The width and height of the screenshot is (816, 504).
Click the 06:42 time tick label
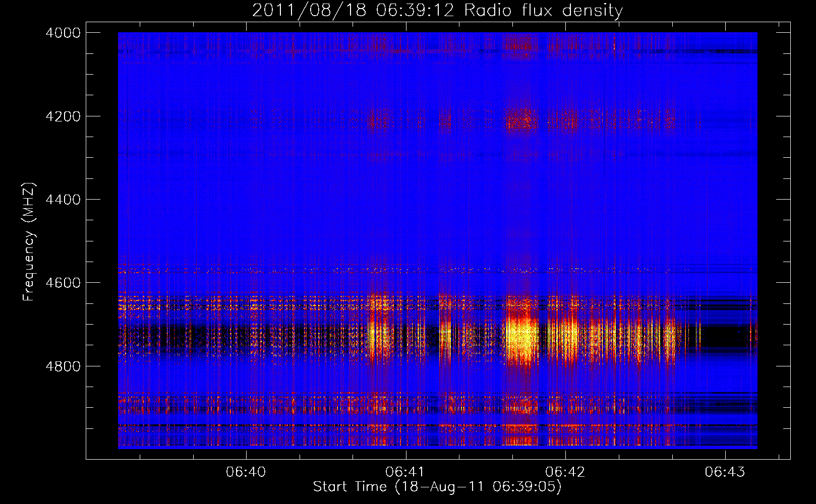(565, 472)
